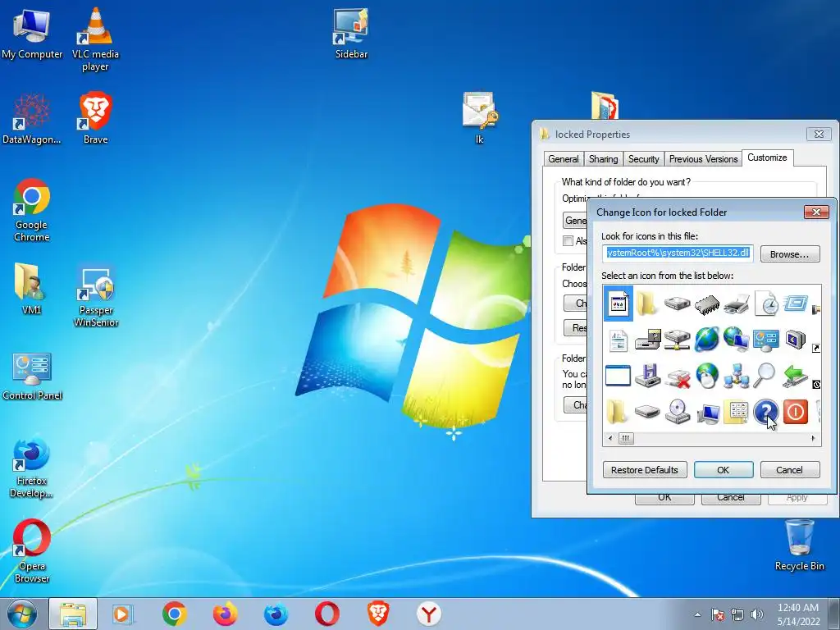Pick the purple floppy drive icon
This screenshot has height=630, width=840.
(x=648, y=376)
